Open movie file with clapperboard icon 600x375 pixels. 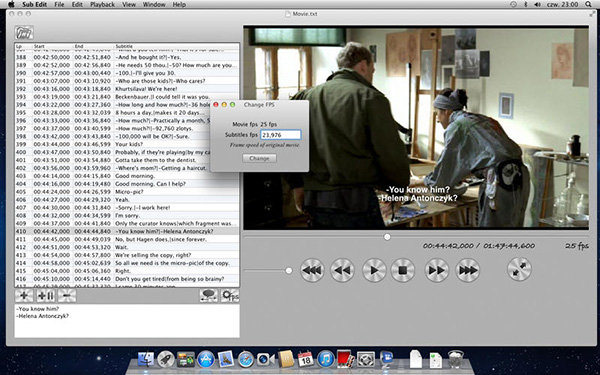tap(24, 33)
